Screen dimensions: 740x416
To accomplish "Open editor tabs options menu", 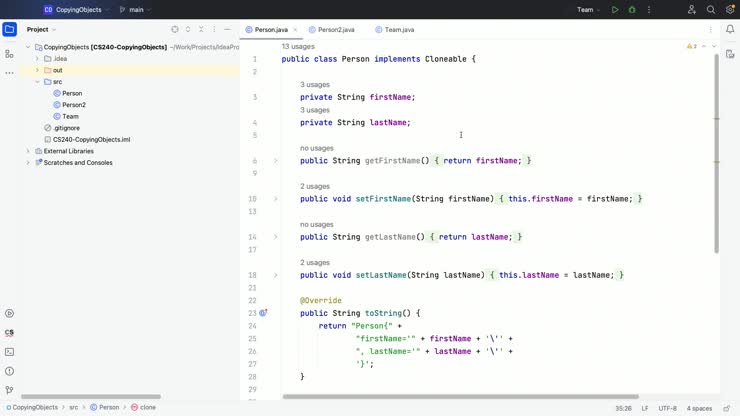I will [x=710, y=29].
